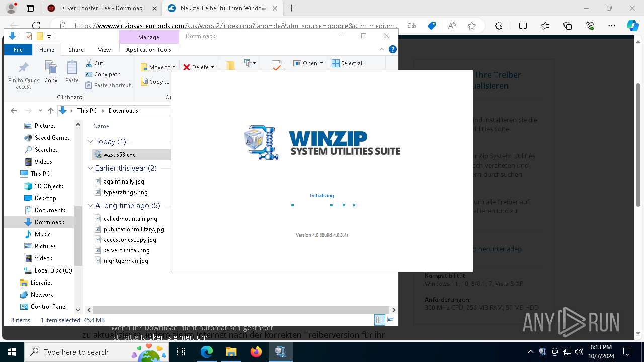The image size is (644, 362).
Task: Click the Windows taskbar search box
Action: pyautogui.click(x=98, y=352)
